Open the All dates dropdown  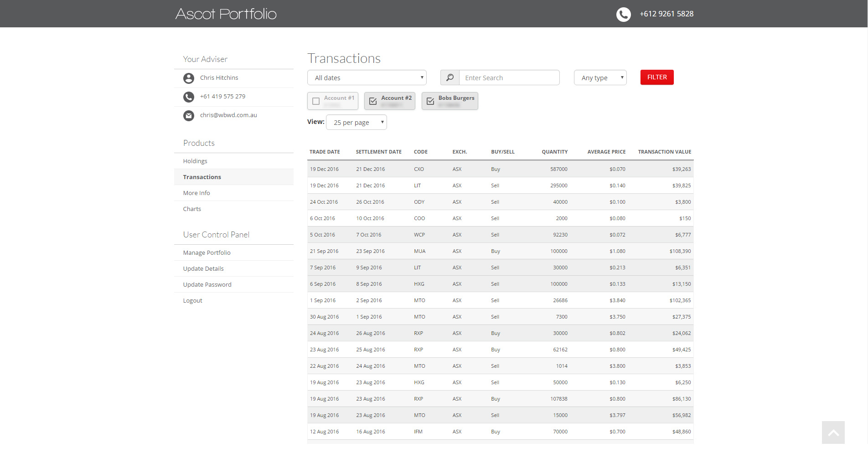(x=367, y=78)
